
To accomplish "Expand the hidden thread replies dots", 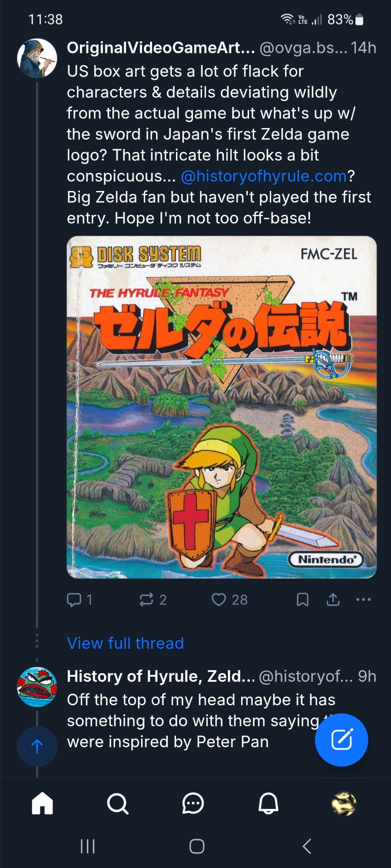I will tap(37, 641).
